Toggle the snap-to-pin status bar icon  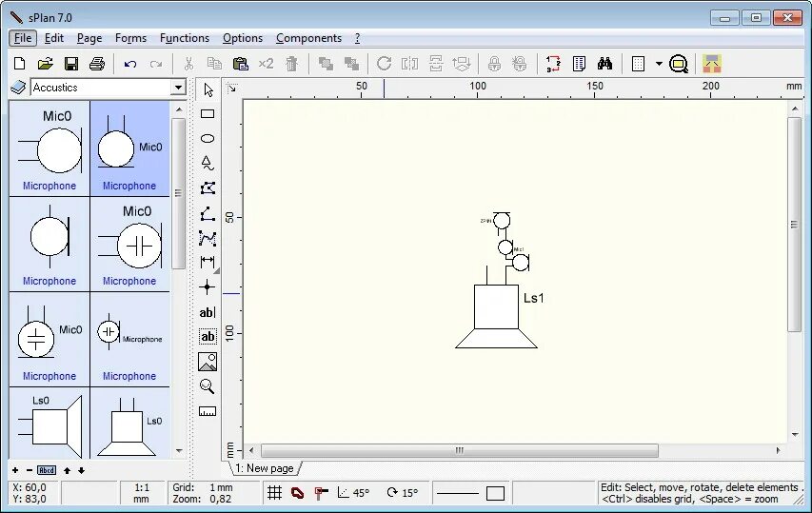[x=322, y=493]
